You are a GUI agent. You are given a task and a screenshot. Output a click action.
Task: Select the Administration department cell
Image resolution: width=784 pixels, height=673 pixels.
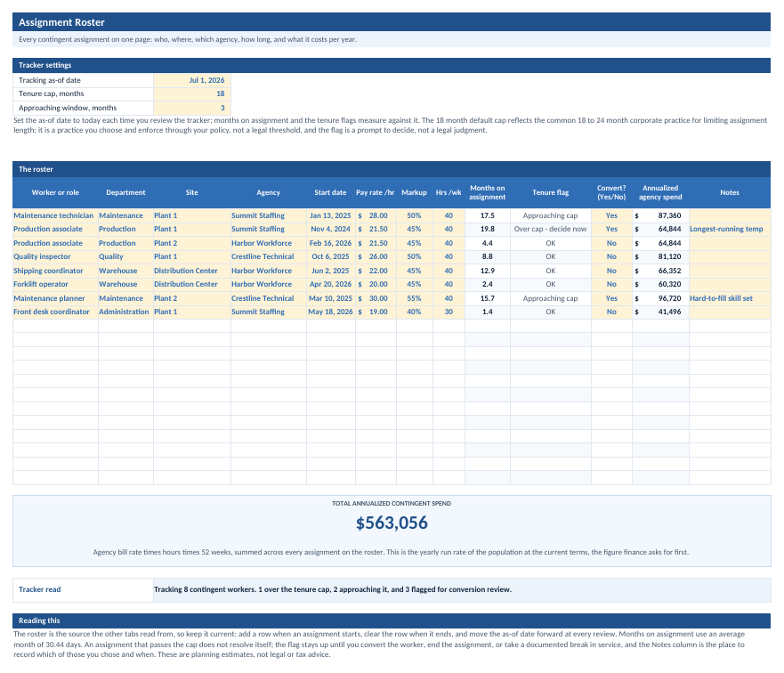pos(125,312)
